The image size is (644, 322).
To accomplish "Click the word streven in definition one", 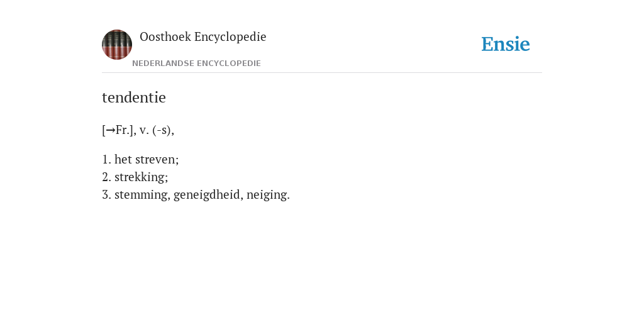I will pos(157,159).
